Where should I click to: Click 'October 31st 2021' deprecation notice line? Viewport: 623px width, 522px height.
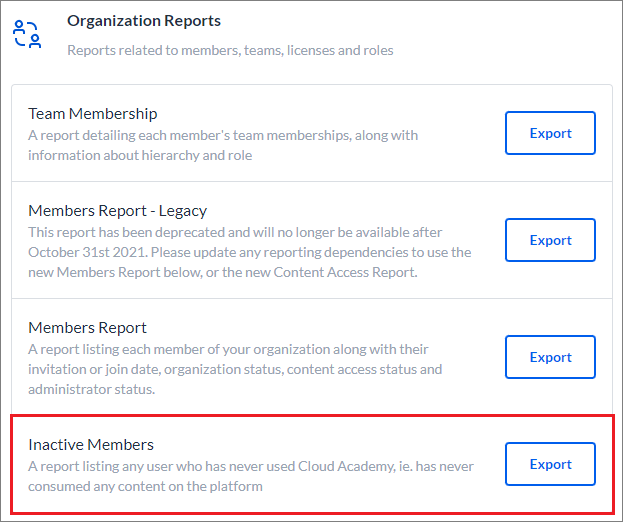click(250, 252)
